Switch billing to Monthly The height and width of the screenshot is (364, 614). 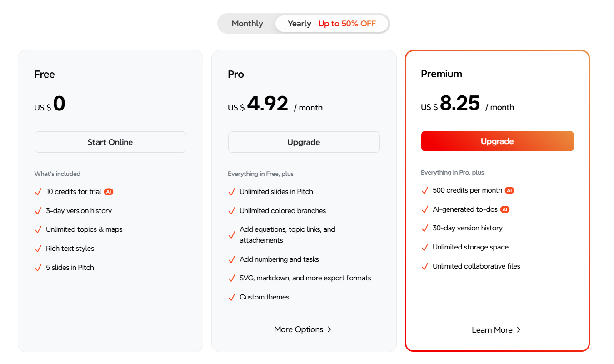247,24
